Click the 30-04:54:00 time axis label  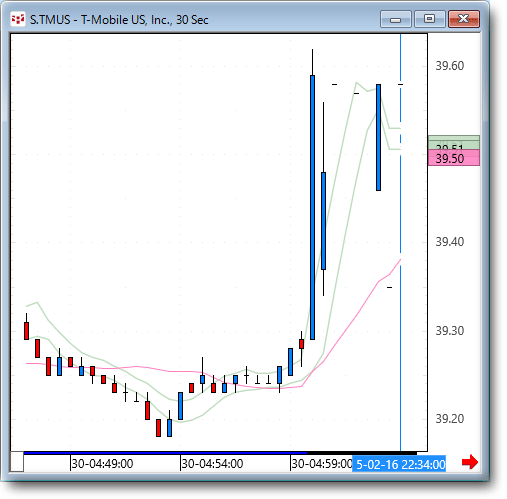point(212,464)
